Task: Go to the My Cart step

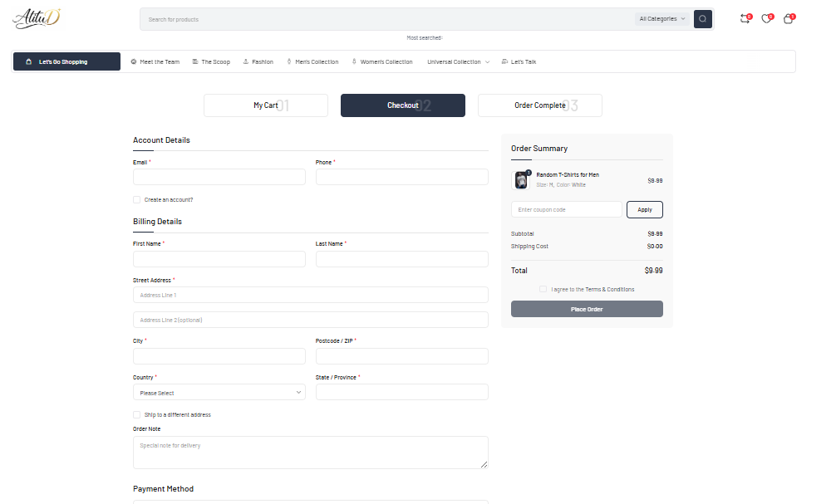Action: coord(266,105)
